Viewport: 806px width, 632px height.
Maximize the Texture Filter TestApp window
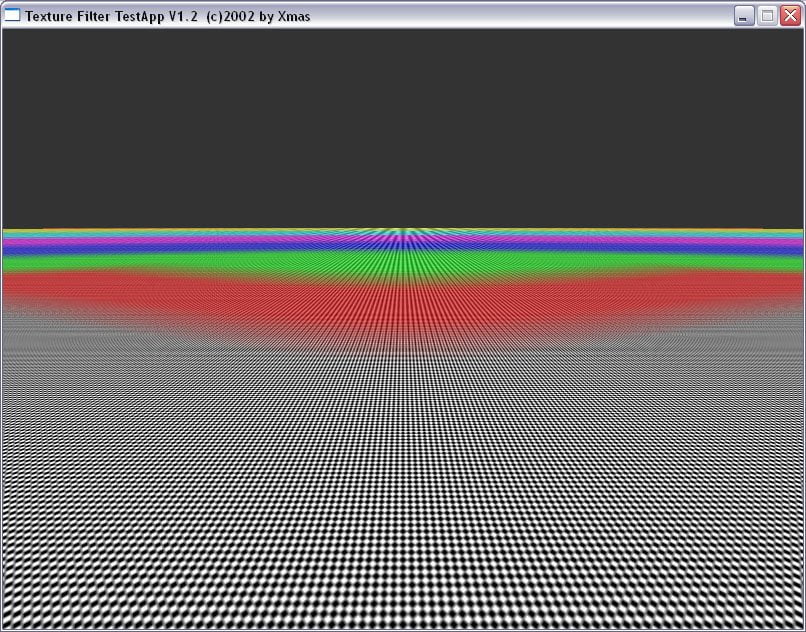767,16
